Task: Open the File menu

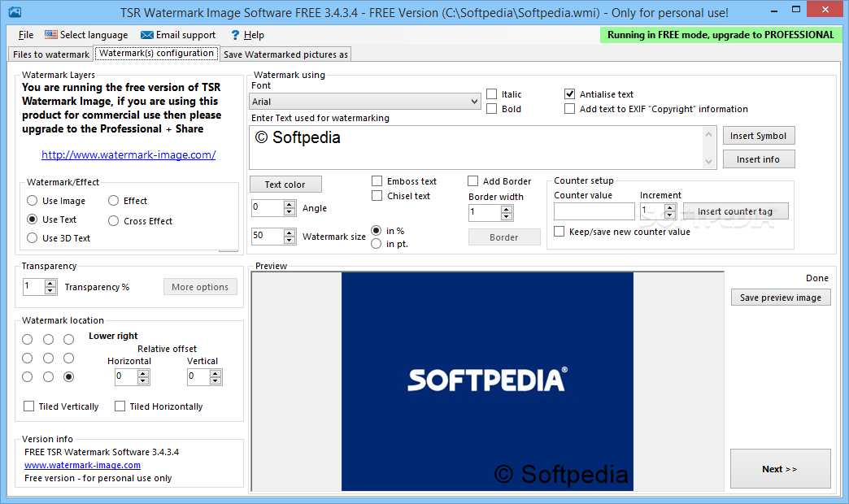Action: [x=25, y=35]
